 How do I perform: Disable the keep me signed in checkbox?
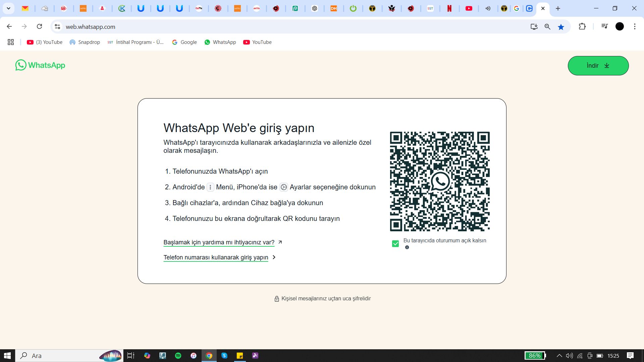395,244
